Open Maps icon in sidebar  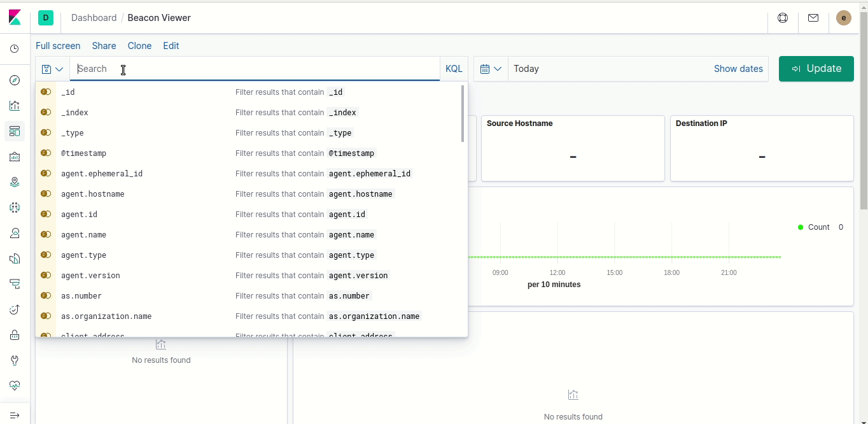point(15,182)
